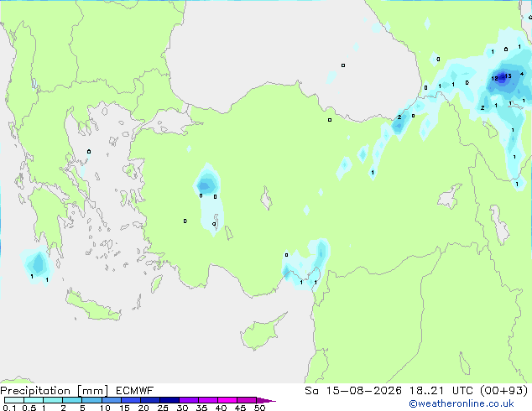
Task: Pick the 5–10 mm legend color
Action: [91, 400]
